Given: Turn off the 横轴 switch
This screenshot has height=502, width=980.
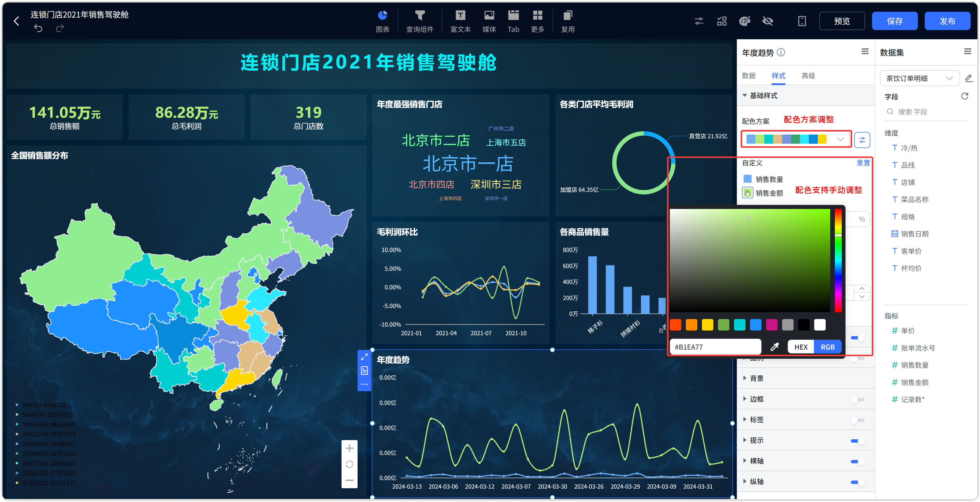Looking at the screenshot, I should 857,461.
